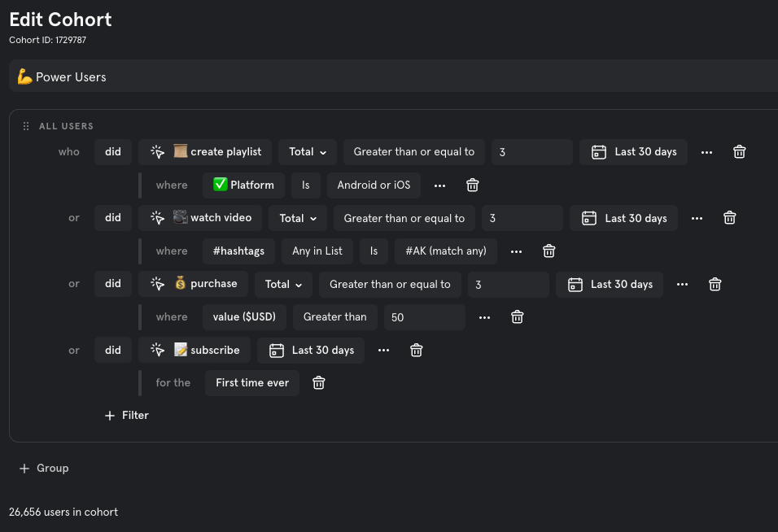Open more options for subscribe row
The image size is (778, 532).
coord(383,350)
